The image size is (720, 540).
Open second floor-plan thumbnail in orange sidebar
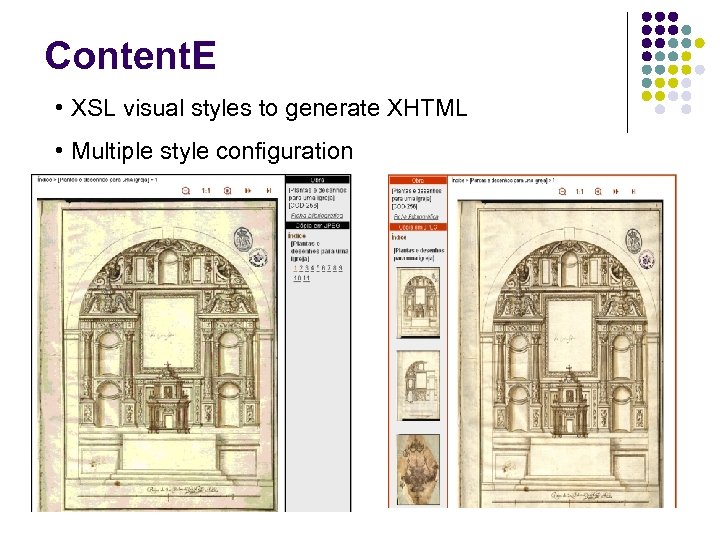coord(418,386)
